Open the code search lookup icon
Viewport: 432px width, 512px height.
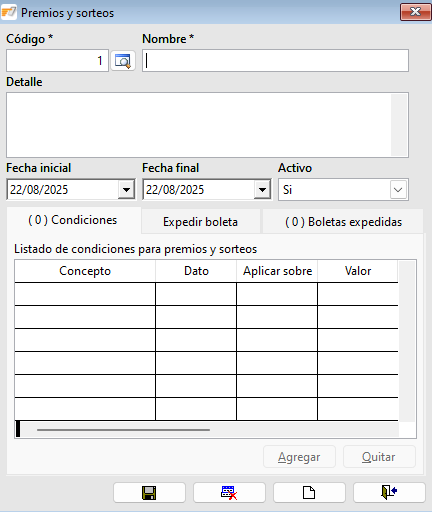point(123,61)
